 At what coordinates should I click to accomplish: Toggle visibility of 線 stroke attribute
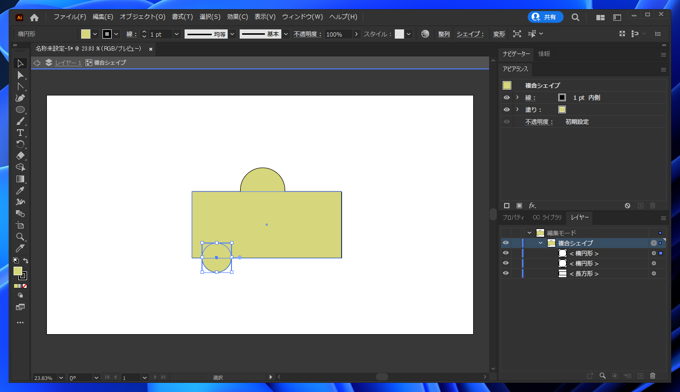click(507, 98)
